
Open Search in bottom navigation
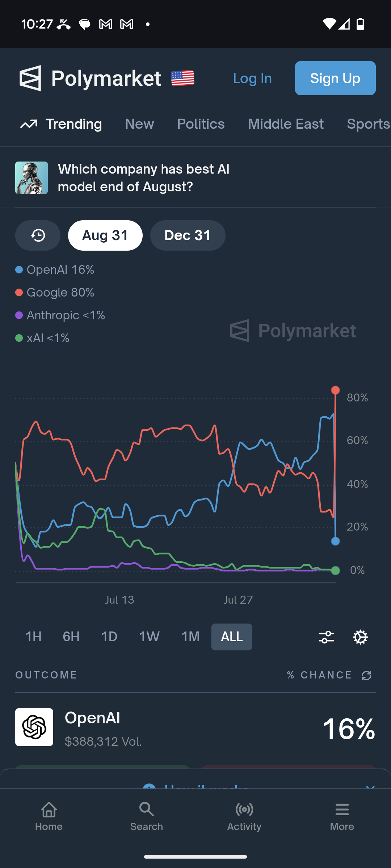tap(147, 816)
